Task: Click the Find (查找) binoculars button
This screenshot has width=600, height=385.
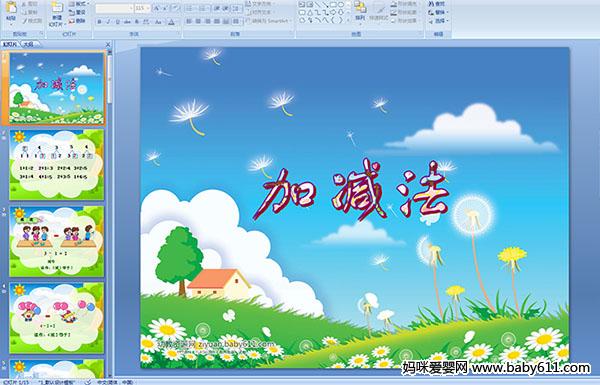Action: click(437, 4)
